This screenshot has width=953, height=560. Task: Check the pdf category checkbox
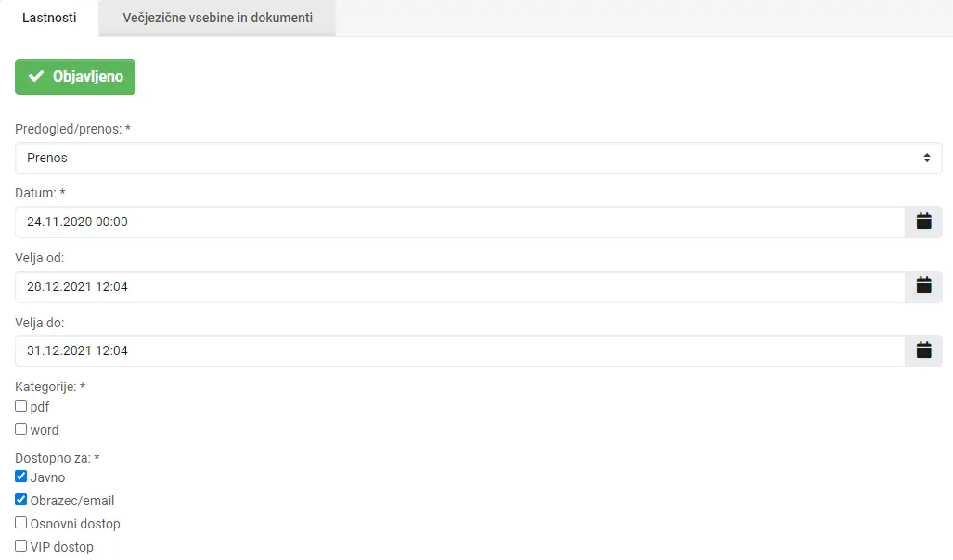click(21, 406)
